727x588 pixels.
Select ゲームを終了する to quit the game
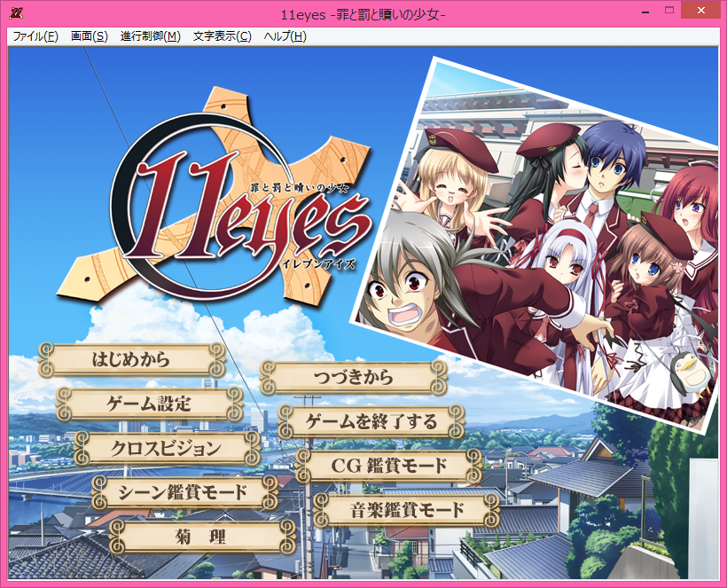click(x=371, y=421)
